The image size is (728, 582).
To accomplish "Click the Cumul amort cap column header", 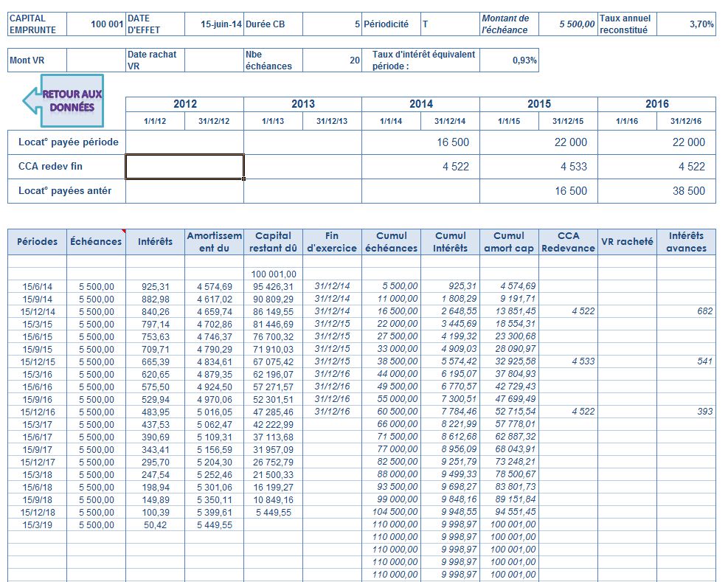I will point(509,241).
